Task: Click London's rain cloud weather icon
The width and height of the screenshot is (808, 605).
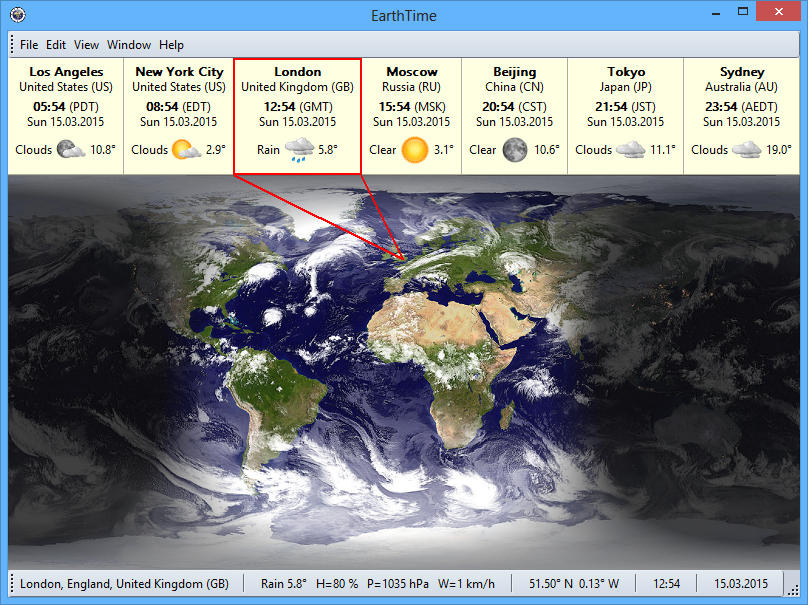Action: click(x=299, y=150)
